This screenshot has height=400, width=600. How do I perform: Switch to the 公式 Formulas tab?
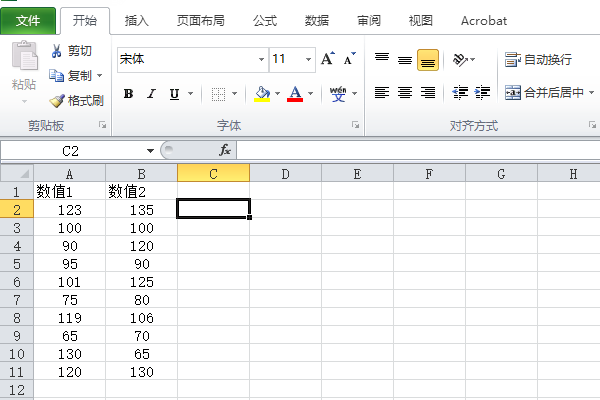(x=265, y=21)
